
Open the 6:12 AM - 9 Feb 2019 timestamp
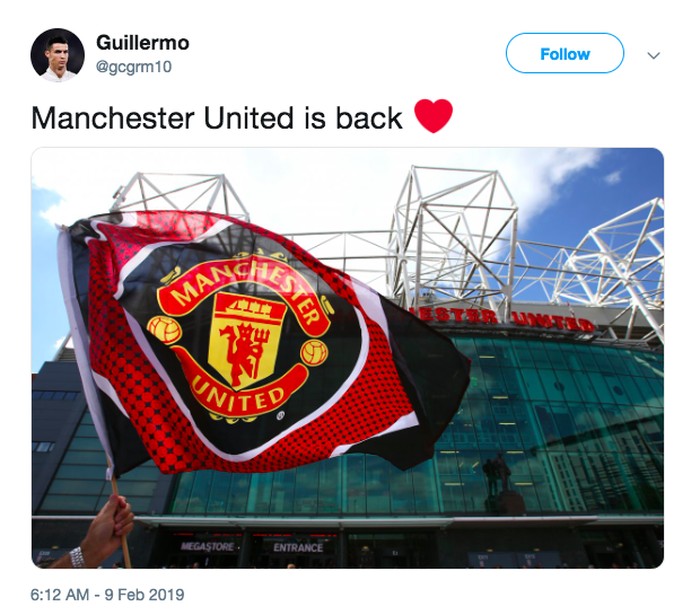point(107,594)
